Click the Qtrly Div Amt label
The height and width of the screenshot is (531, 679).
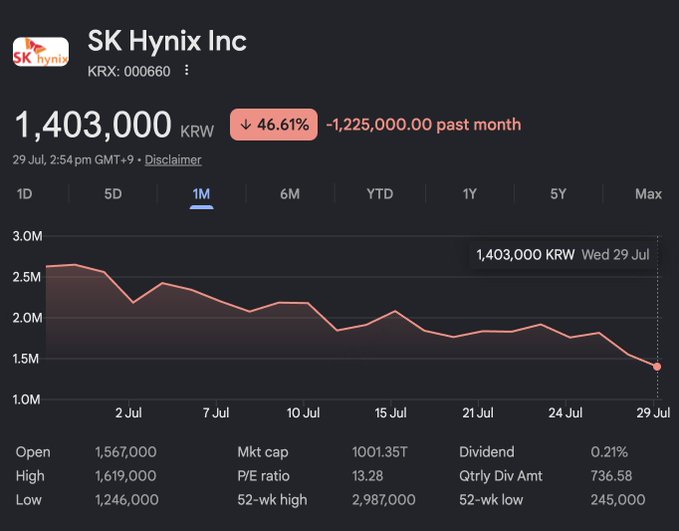(501, 476)
